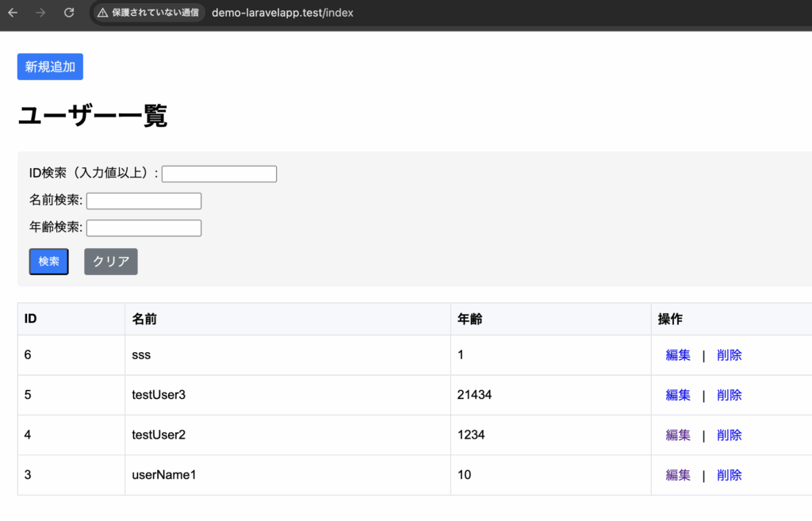Image resolution: width=812 pixels, height=521 pixels.
Task: Focus the ID検索 input field
Action: (219, 174)
